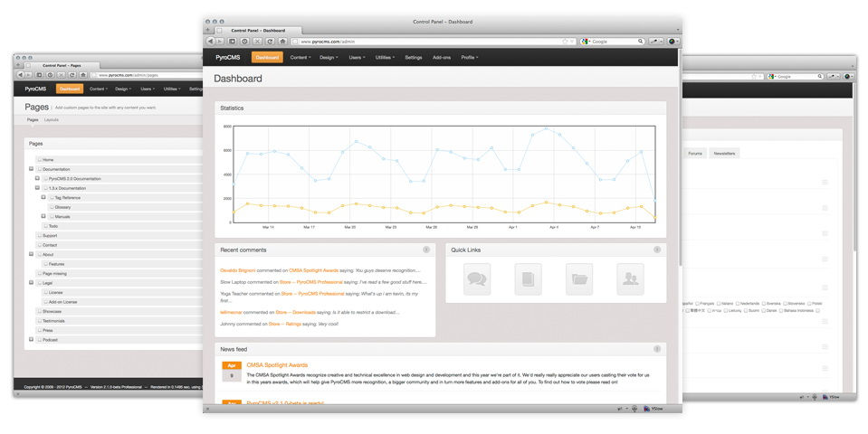Toggle the Dansk checkbox in the right window
The image size is (868, 434).
click(763, 311)
